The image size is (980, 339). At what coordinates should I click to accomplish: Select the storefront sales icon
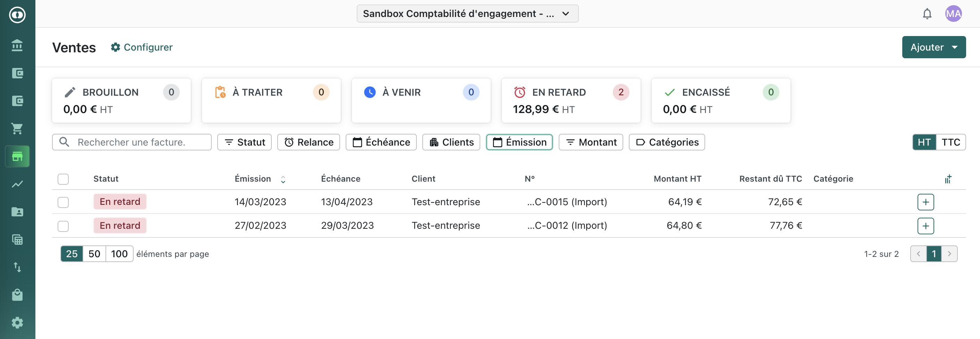(17, 156)
